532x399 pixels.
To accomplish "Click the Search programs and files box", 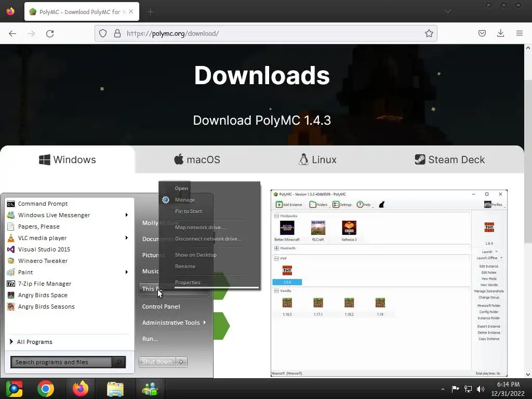I will [61, 362].
